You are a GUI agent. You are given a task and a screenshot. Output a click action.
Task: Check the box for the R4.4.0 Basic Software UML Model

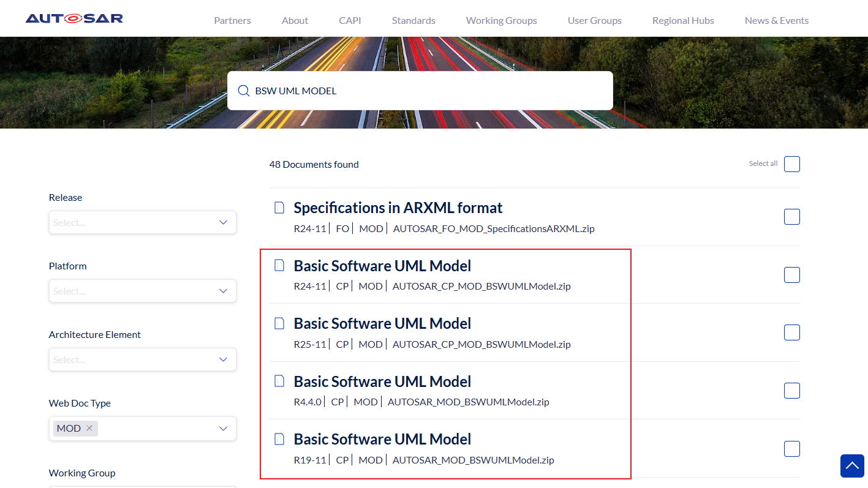792,391
